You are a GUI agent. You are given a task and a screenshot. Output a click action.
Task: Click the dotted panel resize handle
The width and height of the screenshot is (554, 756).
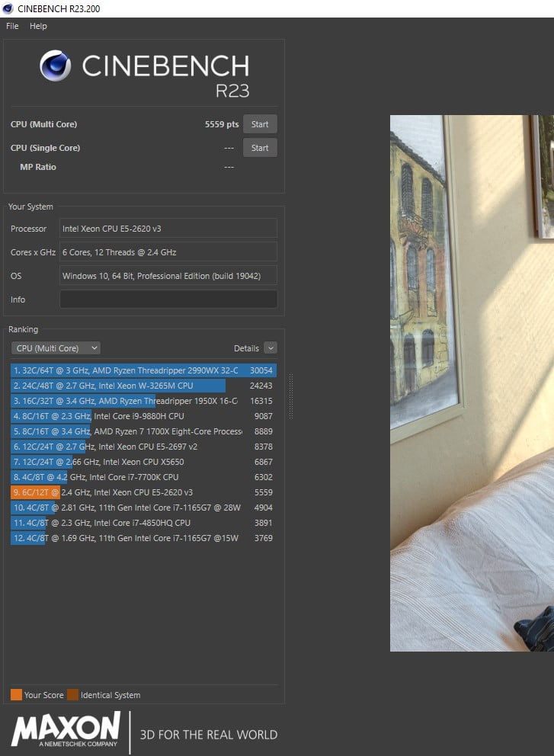click(291, 396)
